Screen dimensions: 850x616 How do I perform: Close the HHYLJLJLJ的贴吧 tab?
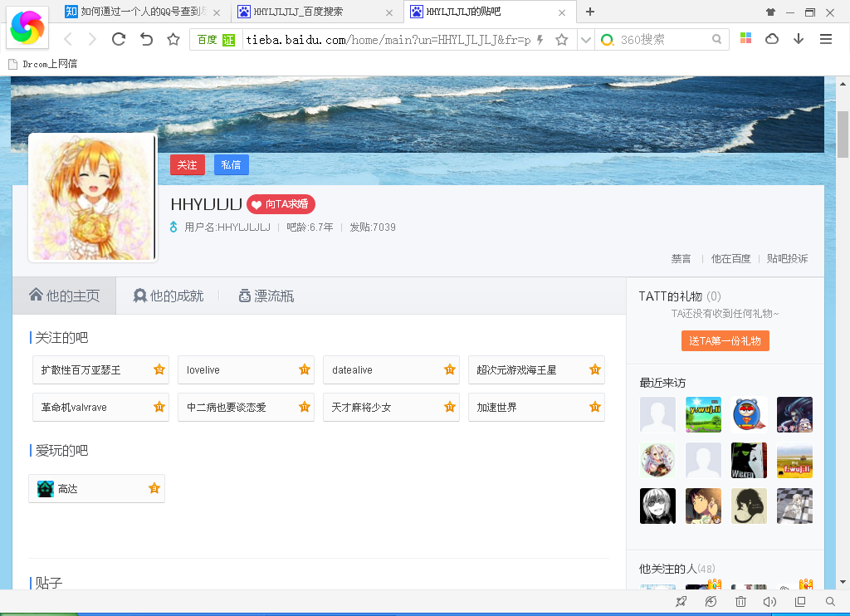pos(562,12)
